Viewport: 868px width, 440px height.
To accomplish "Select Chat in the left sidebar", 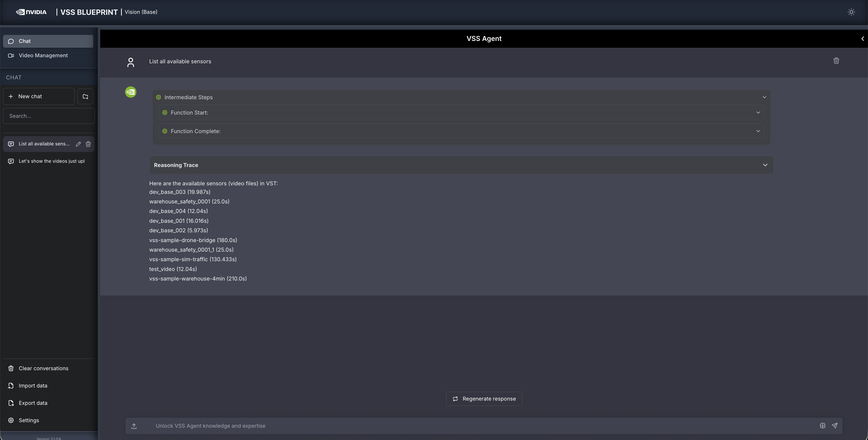I will click(x=25, y=41).
